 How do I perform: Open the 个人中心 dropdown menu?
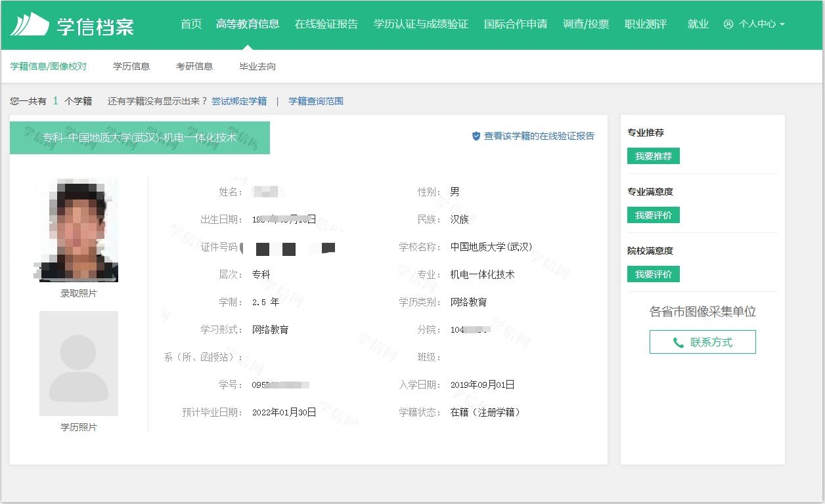click(x=754, y=24)
